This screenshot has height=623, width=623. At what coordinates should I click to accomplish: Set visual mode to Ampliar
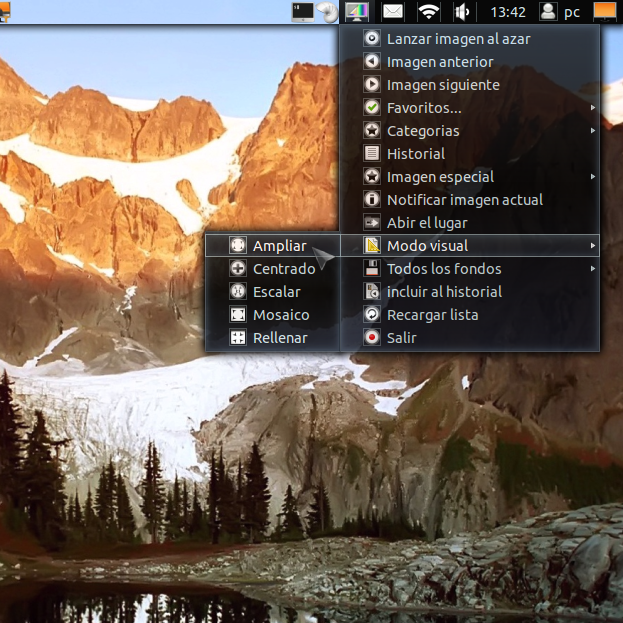point(273,246)
